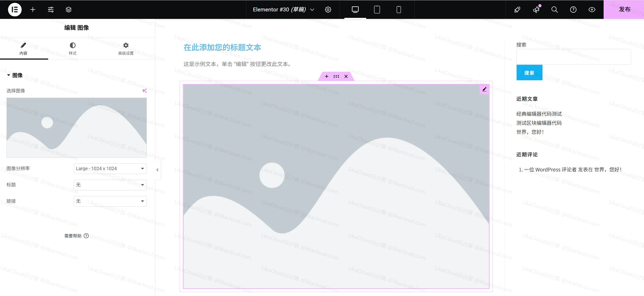
Task: Click the AI sparkle icon near 选择图像
Action: click(x=144, y=90)
